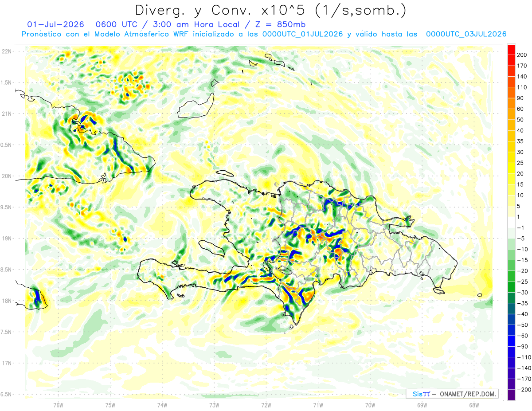Click the negative '-140' colorbar value
This screenshot has width=532, height=411.
coord(525,368)
